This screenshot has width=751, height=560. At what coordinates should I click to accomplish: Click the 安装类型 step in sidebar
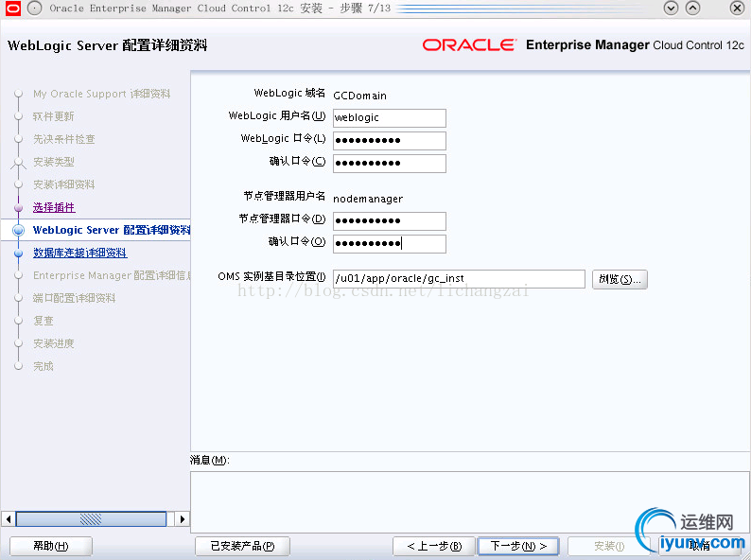(x=54, y=162)
